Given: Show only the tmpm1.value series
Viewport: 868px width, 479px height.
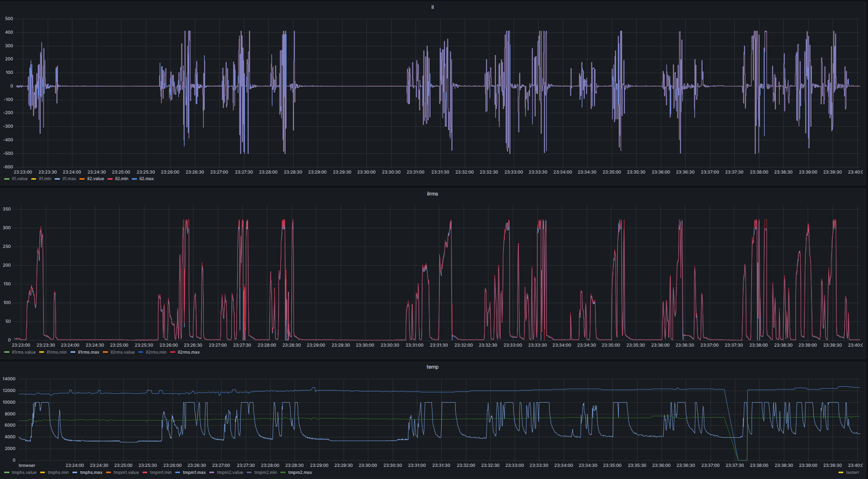Looking at the screenshot, I should point(126,472).
